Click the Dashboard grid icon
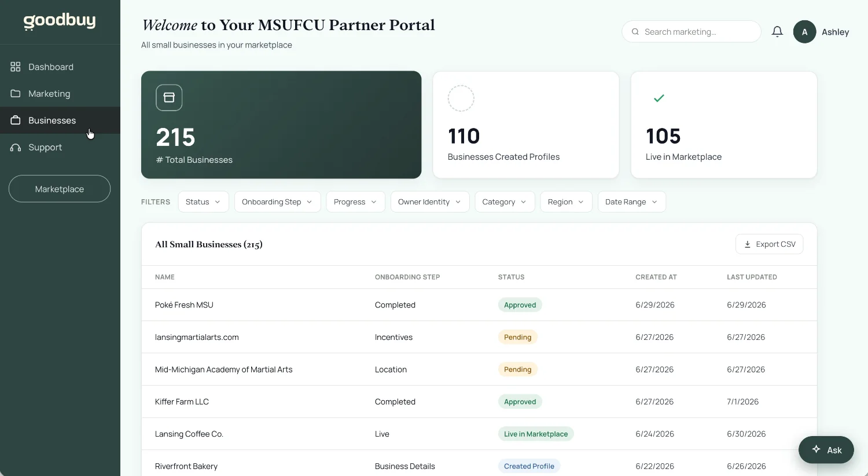This screenshot has height=476, width=868. (x=16, y=67)
